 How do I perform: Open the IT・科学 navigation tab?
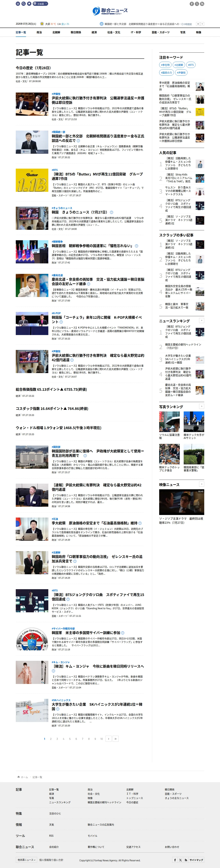pyautogui.click(x=136, y=32)
